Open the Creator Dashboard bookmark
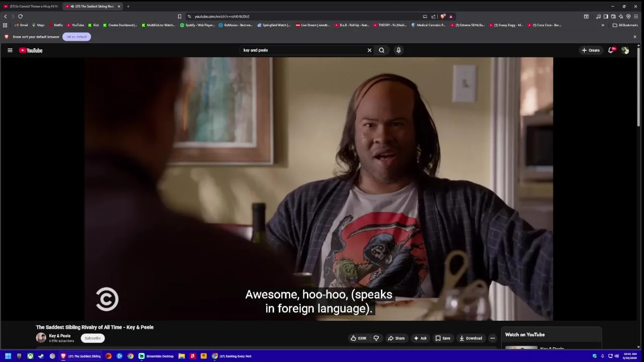The image size is (644, 362). tap(120, 25)
